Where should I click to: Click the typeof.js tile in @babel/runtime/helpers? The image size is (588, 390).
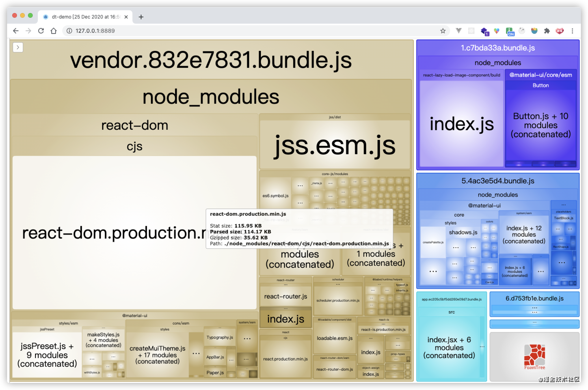point(402,285)
